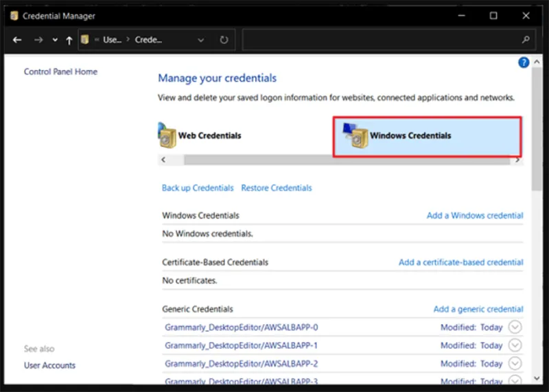Minimize the Credential Manager window
The height and width of the screenshot is (392, 549).
click(461, 16)
